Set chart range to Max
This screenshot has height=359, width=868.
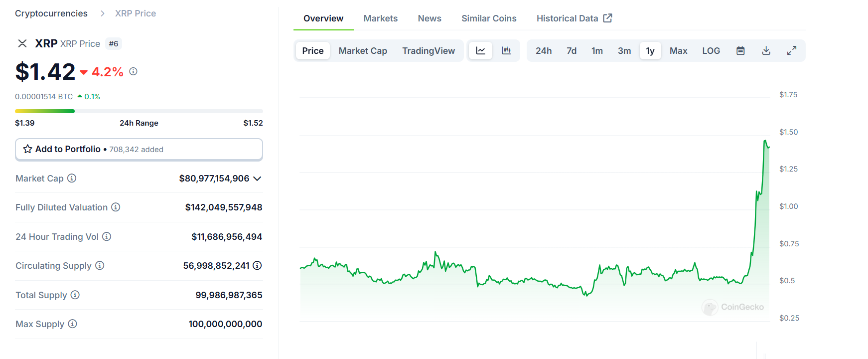(678, 50)
